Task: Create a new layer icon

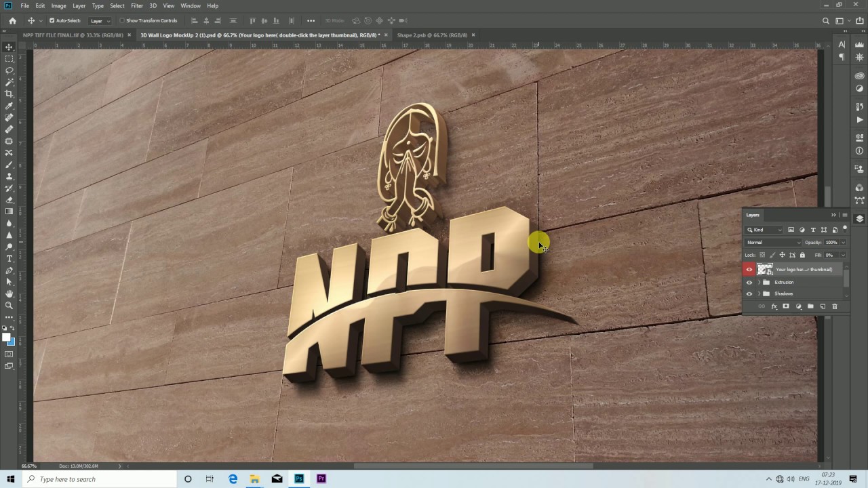Action: (x=823, y=306)
